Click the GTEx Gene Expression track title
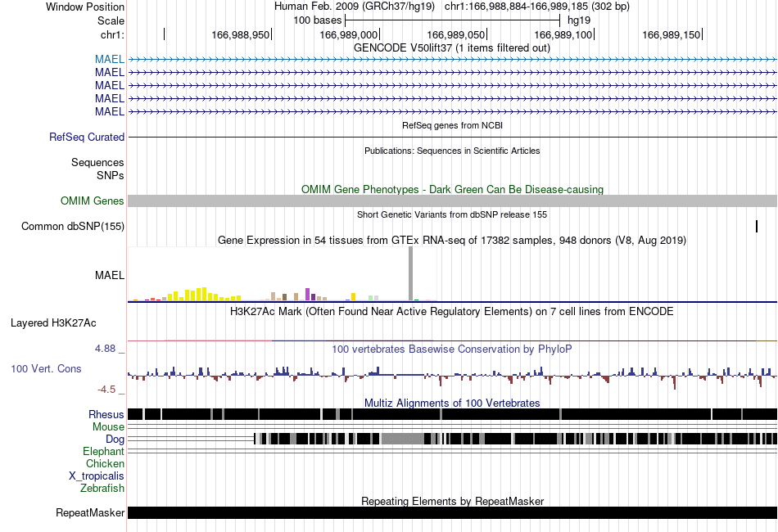778x532 pixels. click(452, 241)
